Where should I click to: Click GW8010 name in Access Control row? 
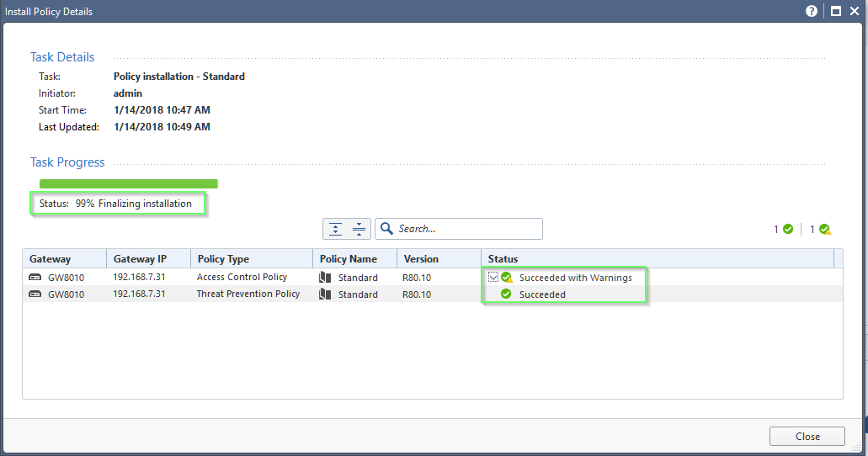pyautogui.click(x=66, y=278)
